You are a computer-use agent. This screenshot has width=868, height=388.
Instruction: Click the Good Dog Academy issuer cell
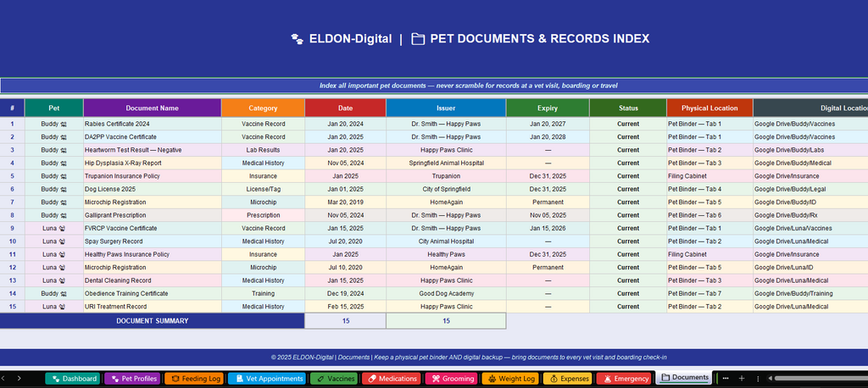[x=446, y=293]
